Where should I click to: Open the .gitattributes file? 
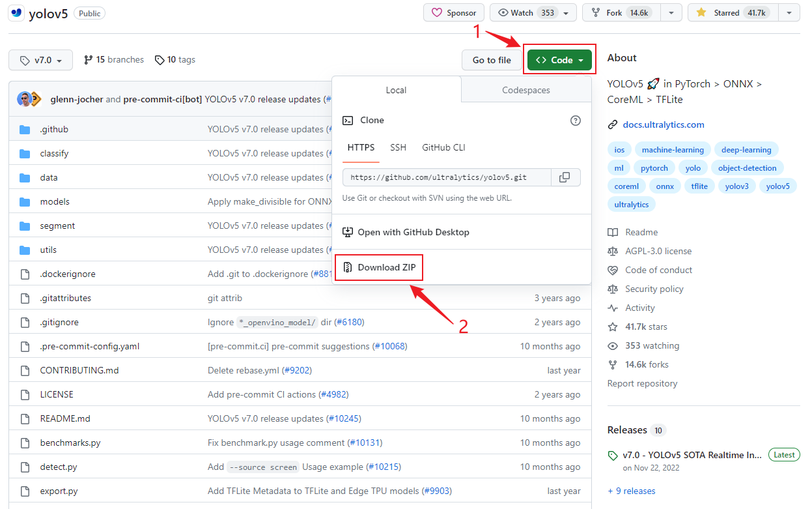pos(65,298)
